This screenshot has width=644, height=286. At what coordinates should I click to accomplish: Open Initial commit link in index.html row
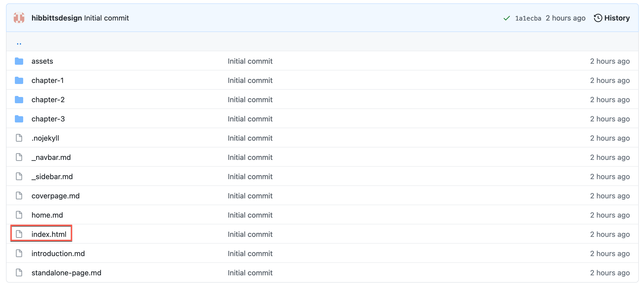pos(250,234)
